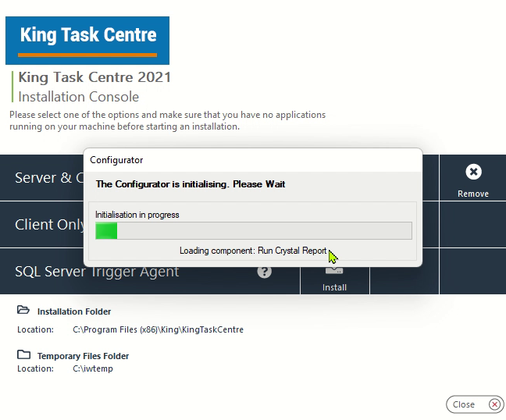Click installation path C:\Program Files (x86)\King\KingTaskCentre
Screen dimensions: 506x420
[x=158, y=329]
